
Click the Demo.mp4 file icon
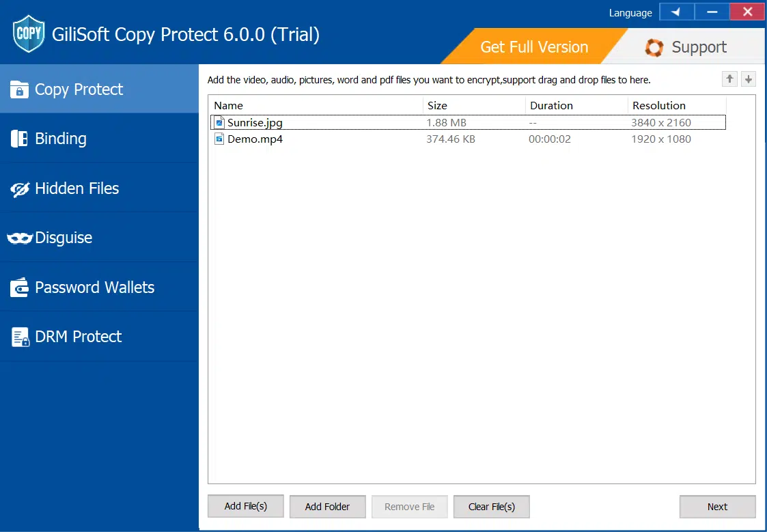[x=220, y=139]
